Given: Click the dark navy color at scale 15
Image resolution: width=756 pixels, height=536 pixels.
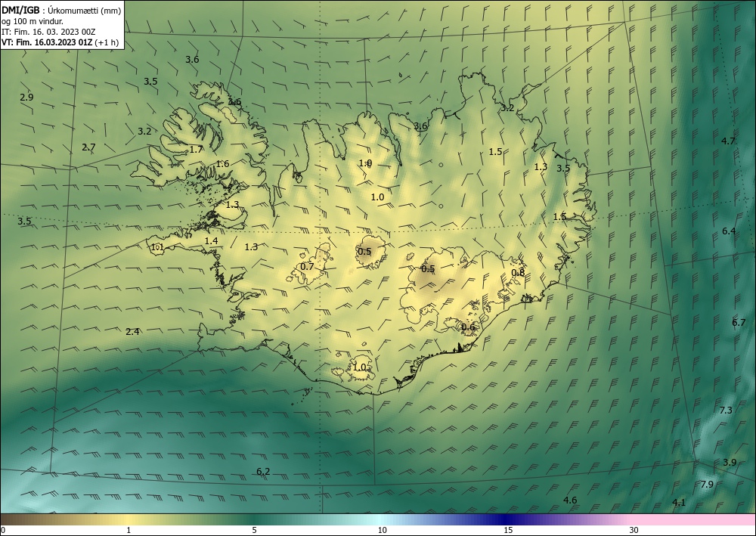Looking at the screenshot, I should [x=504, y=519].
